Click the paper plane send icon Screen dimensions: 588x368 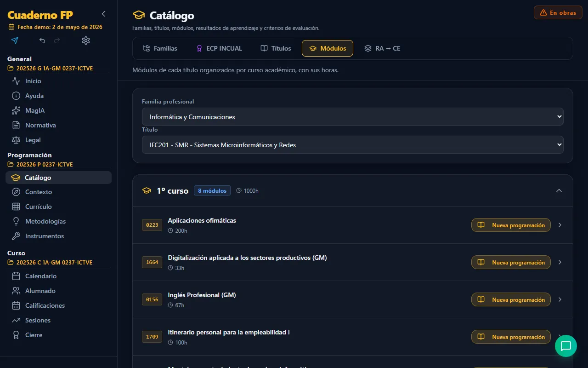coord(15,40)
